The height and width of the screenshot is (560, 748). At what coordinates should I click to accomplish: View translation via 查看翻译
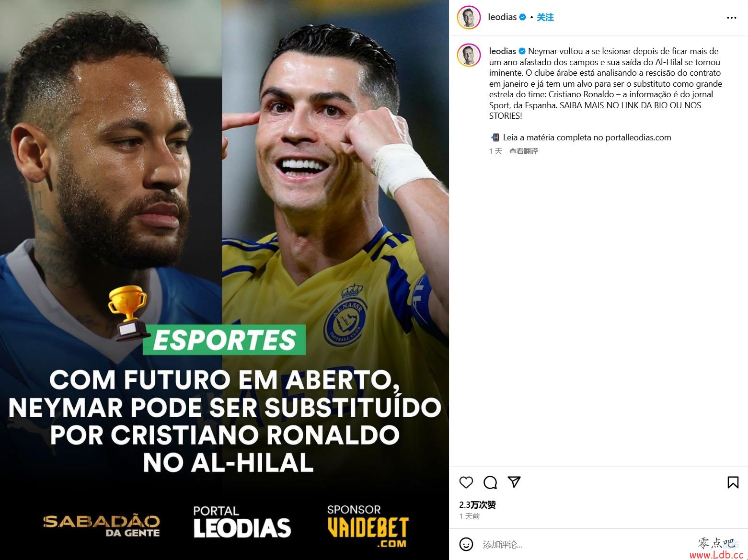pos(523,151)
